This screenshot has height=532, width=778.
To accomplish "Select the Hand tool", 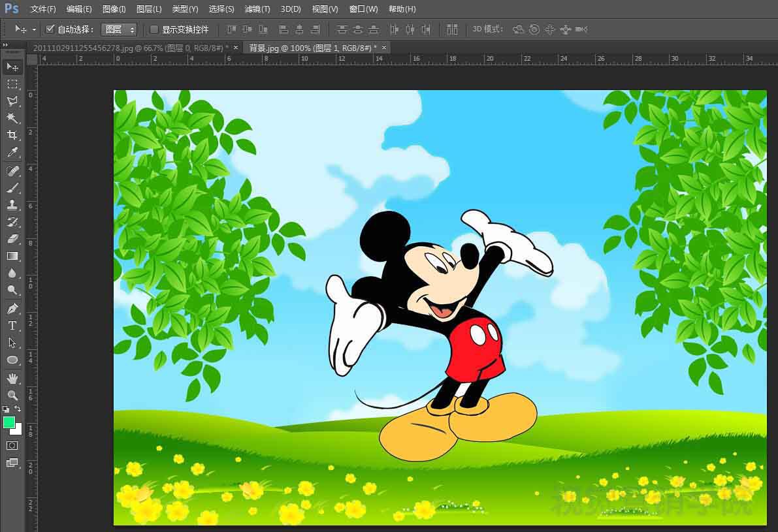I will (12, 379).
